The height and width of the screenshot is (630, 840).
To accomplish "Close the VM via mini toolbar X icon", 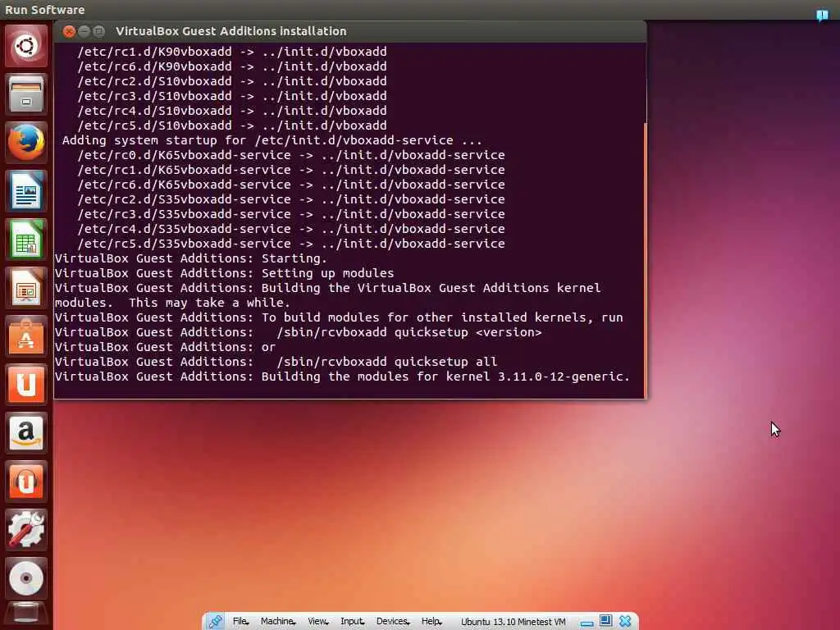I will (624, 622).
